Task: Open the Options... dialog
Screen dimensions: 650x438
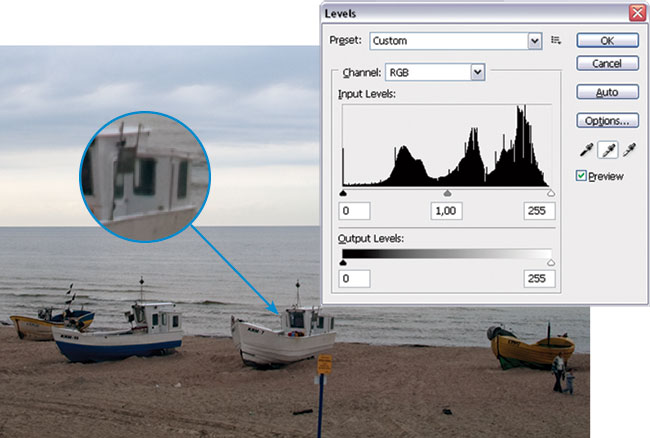Action: pos(607,121)
